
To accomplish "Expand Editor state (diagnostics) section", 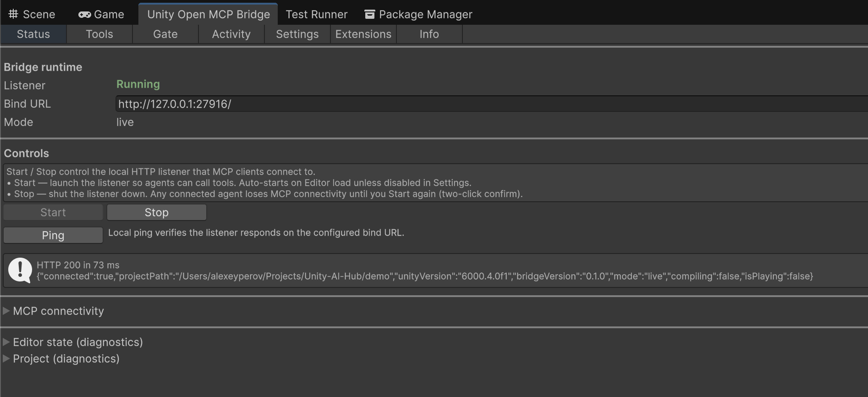I will click(73, 342).
